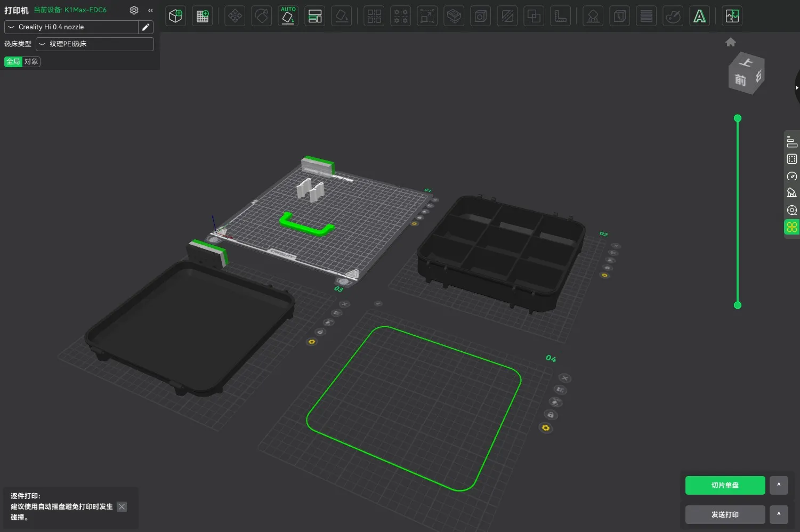Screen dimensions: 800x532
Task: Click the 切片单盘 slice plate button
Action: pos(725,485)
